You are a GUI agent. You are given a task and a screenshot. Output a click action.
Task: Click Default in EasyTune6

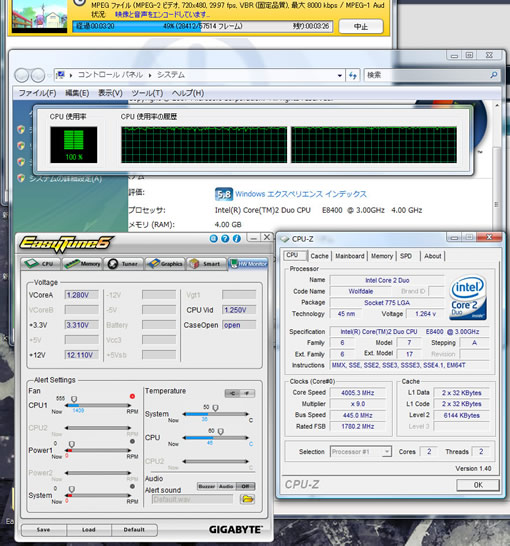coord(134,530)
